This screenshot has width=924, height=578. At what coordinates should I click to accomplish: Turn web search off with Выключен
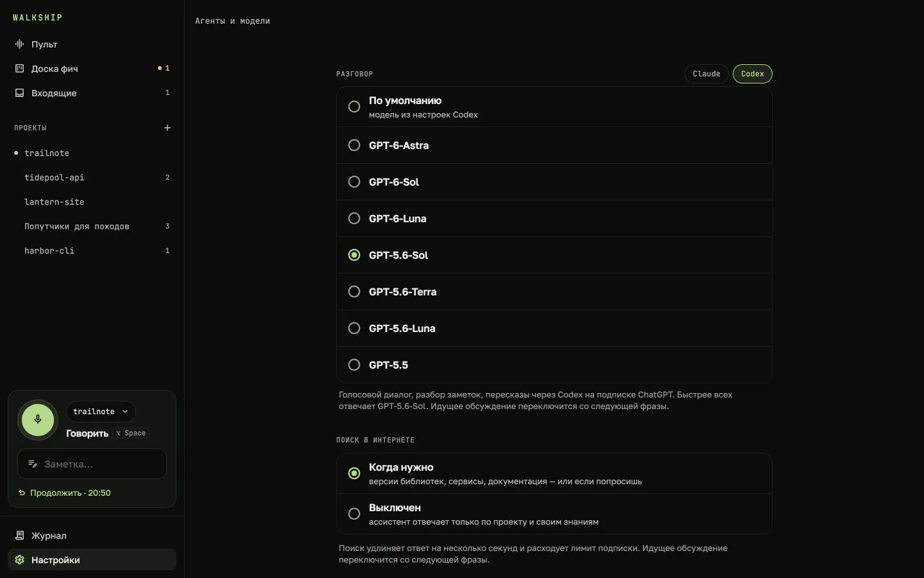click(x=554, y=514)
